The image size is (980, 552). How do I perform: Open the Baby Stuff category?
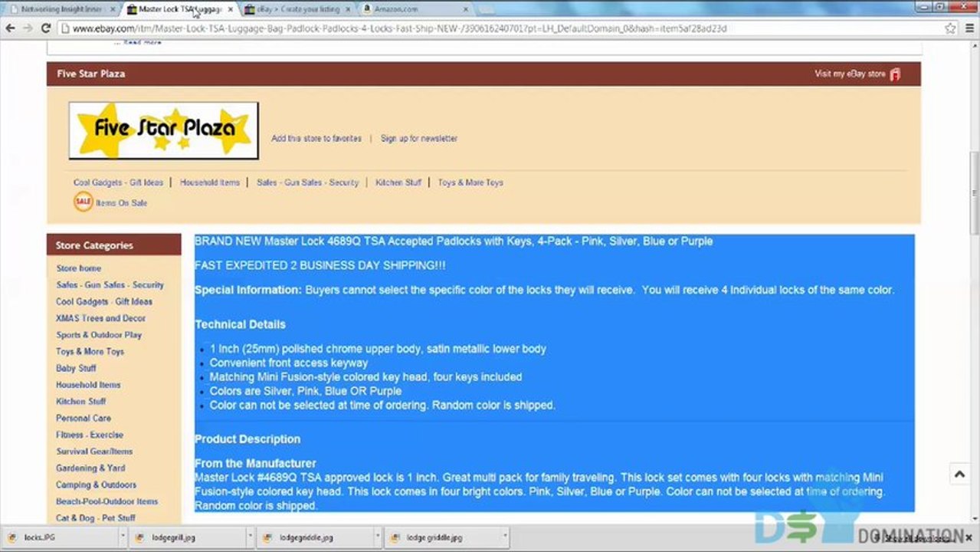(76, 368)
